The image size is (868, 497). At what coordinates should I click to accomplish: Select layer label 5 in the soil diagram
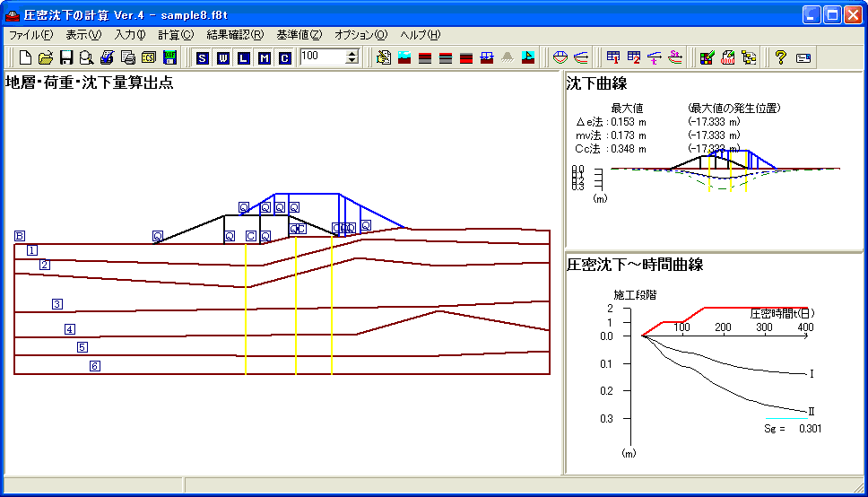pos(82,347)
